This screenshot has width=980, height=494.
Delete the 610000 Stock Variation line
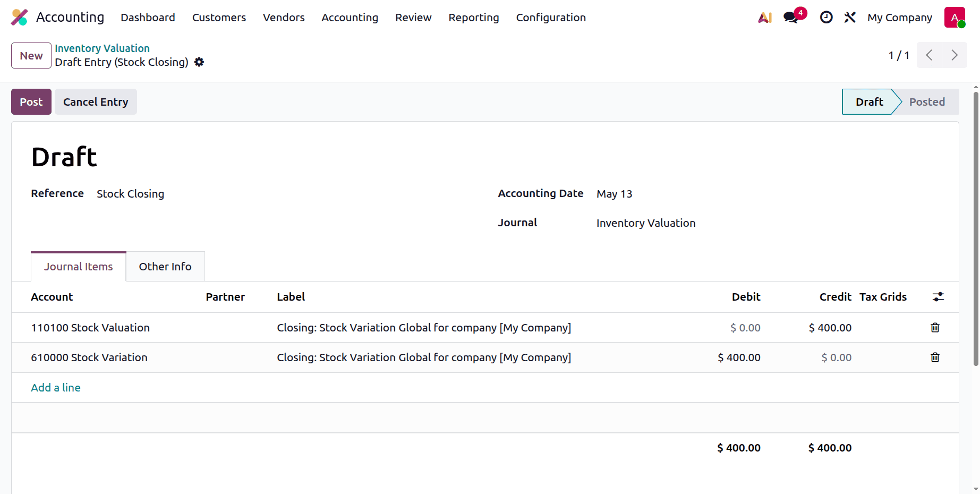[x=935, y=357]
